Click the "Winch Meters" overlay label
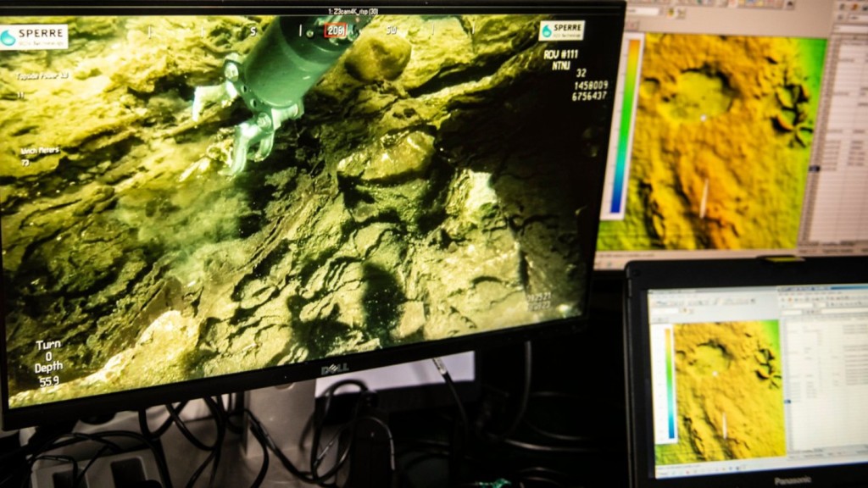868x488 pixels. pyautogui.click(x=40, y=151)
